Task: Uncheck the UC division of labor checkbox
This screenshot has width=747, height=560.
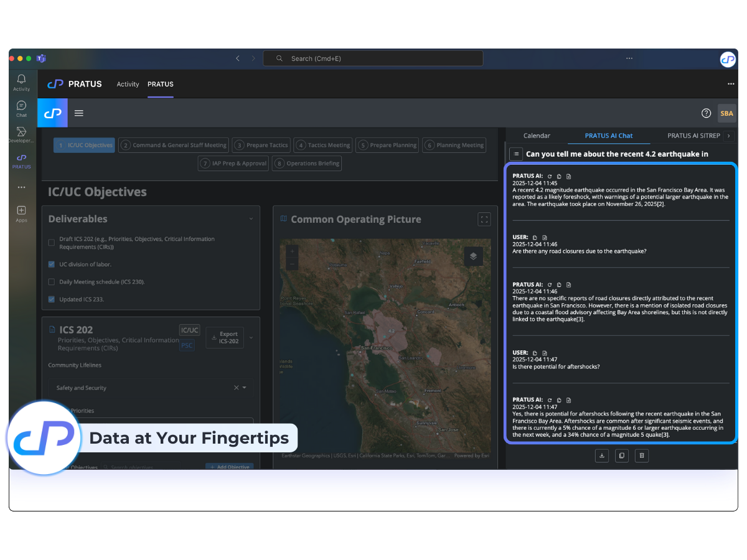Action: [x=52, y=264]
